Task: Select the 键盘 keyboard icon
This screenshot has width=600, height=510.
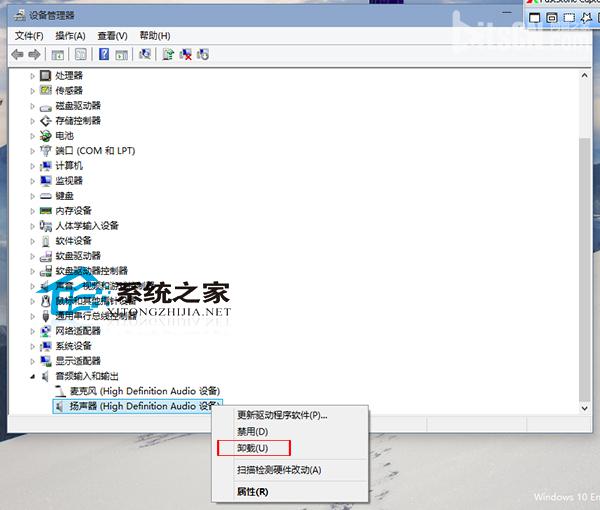Action: click(46, 196)
